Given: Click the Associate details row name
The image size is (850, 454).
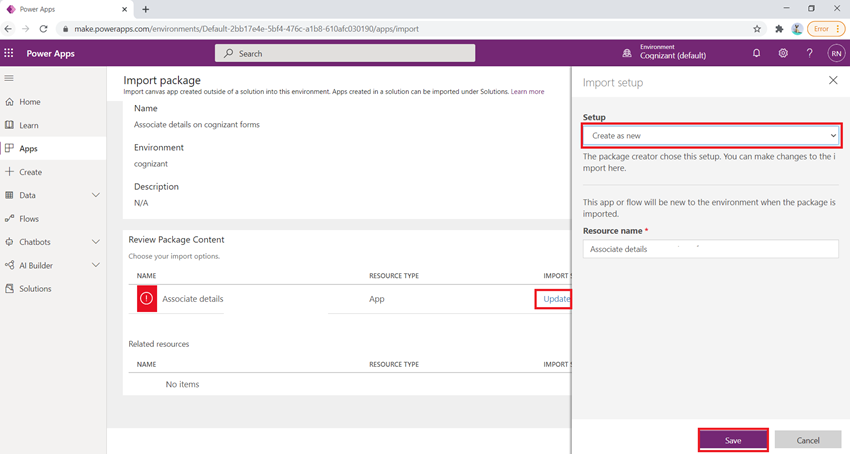Looking at the screenshot, I should point(192,299).
